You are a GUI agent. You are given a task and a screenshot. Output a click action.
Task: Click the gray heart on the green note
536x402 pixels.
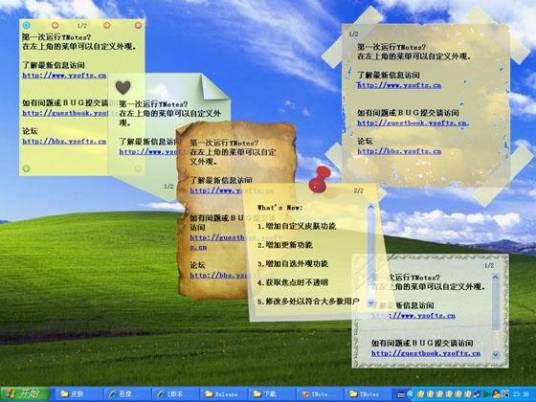[x=123, y=88]
